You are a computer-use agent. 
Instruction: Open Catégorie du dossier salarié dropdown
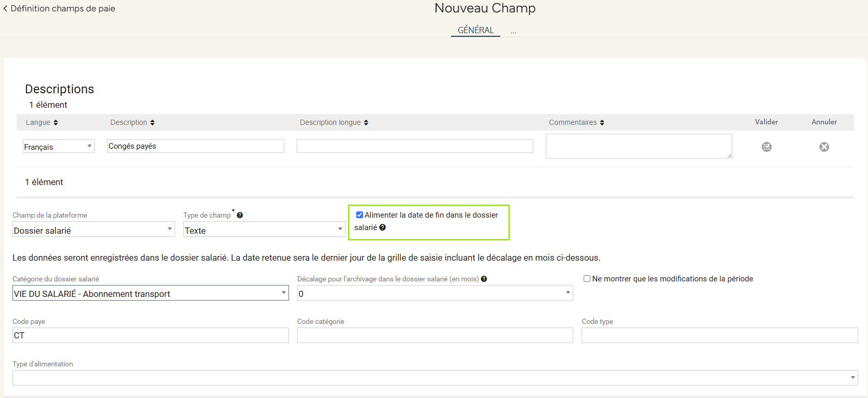pos(150,293)
